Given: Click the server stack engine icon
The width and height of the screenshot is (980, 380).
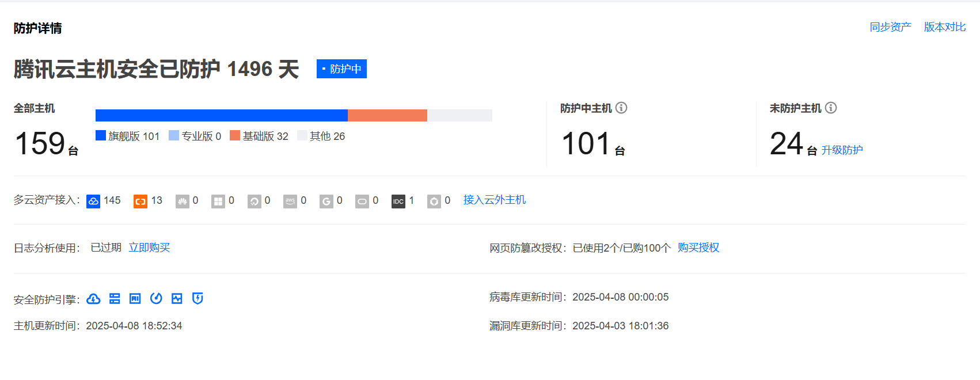Looking at the screenshot, I should [115, 298].
